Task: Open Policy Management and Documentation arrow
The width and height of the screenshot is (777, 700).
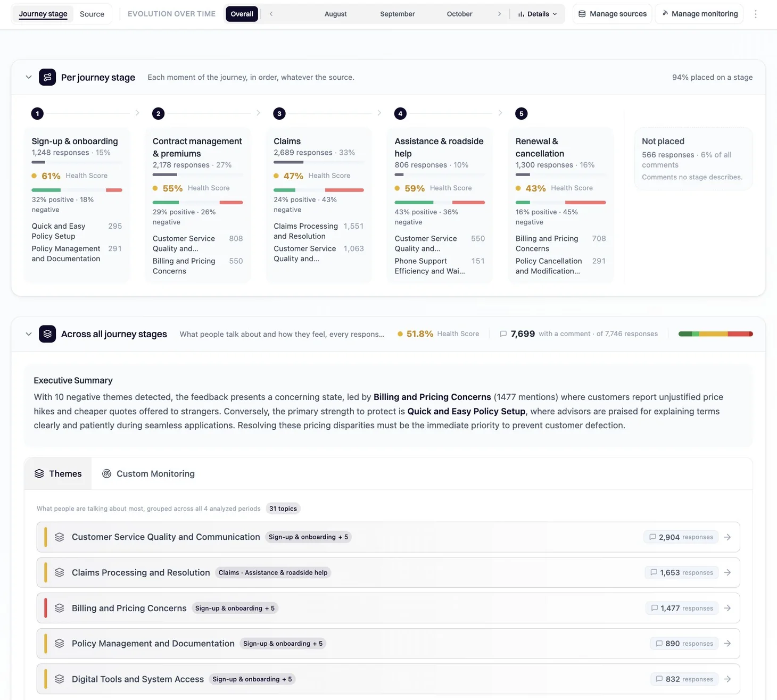Action: click(727, 644)
